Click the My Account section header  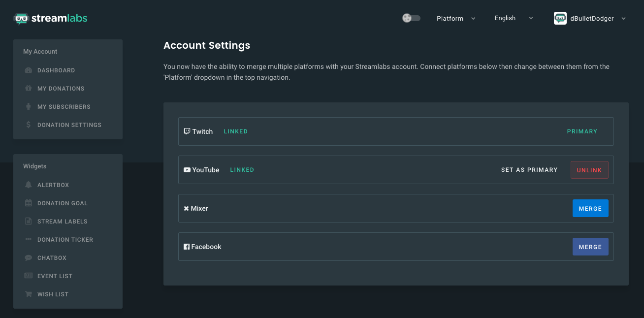click(40, 52)
